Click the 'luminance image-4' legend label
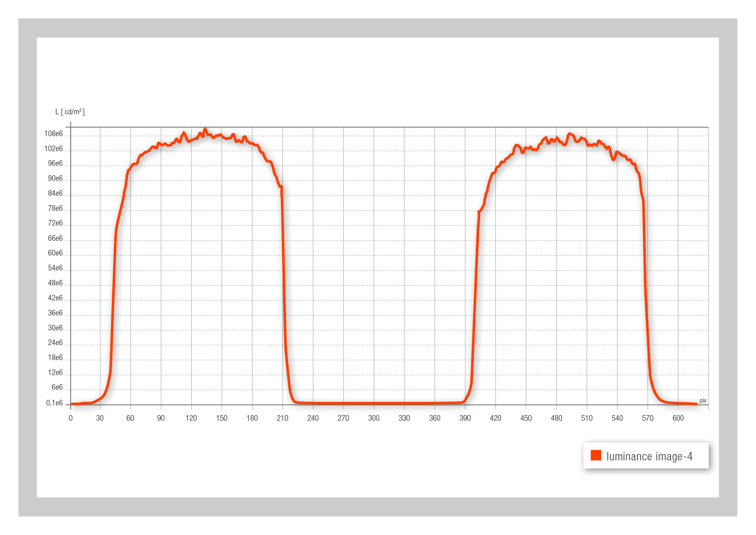The height and width of the screenshot is (535, 756). click(x=649, y=457)
